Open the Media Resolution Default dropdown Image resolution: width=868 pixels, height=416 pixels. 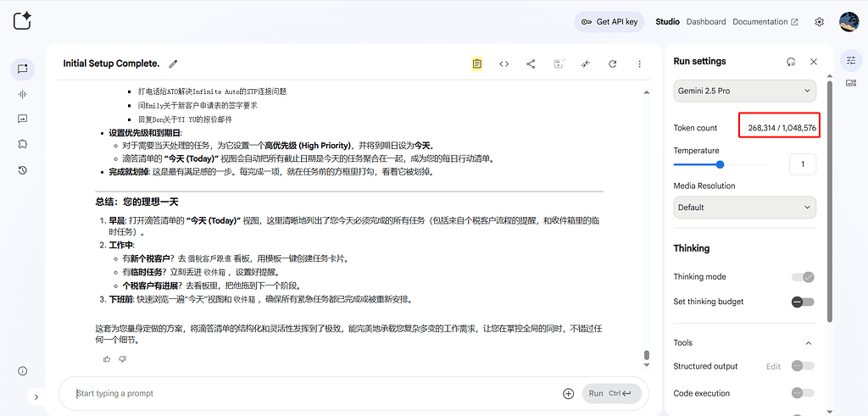pyautogui.click(x=744, y=208)
